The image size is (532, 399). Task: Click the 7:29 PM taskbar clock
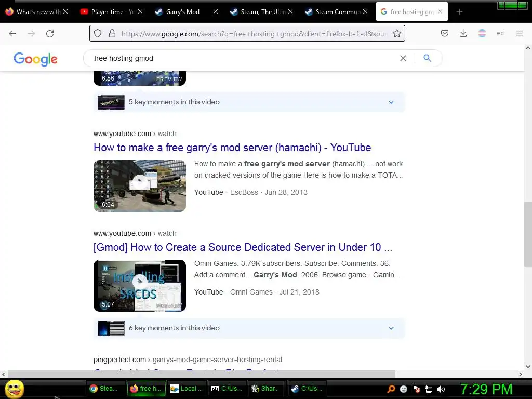tap(486, 389)
